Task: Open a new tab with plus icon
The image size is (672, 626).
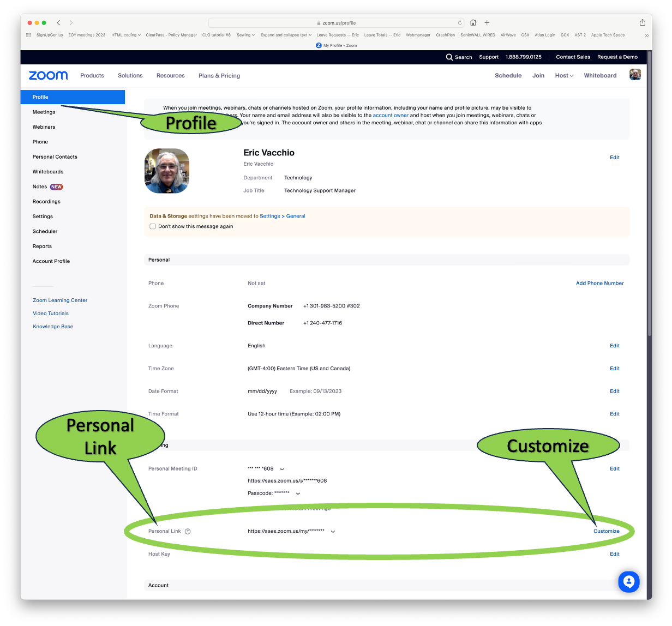Action: tap(487, 22)
